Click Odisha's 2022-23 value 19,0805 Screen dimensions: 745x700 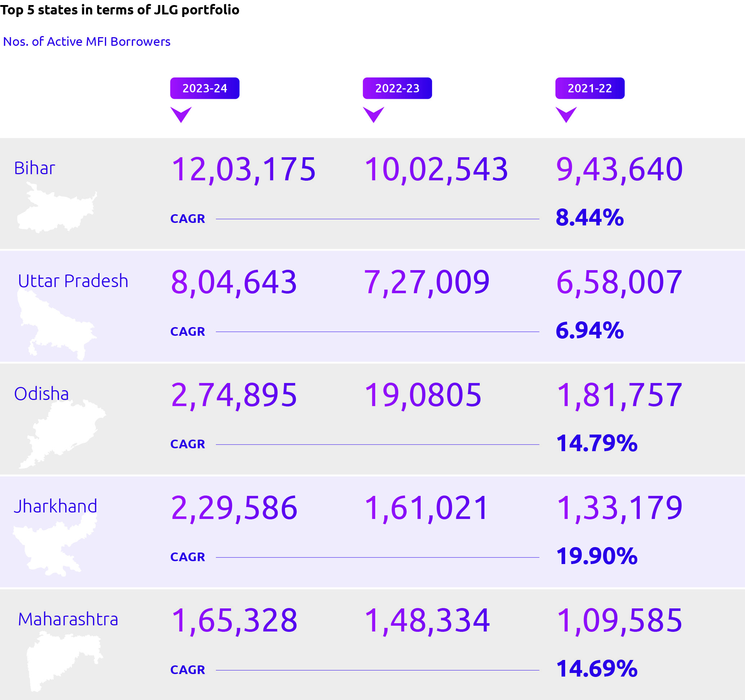click(x=422, y=395)
